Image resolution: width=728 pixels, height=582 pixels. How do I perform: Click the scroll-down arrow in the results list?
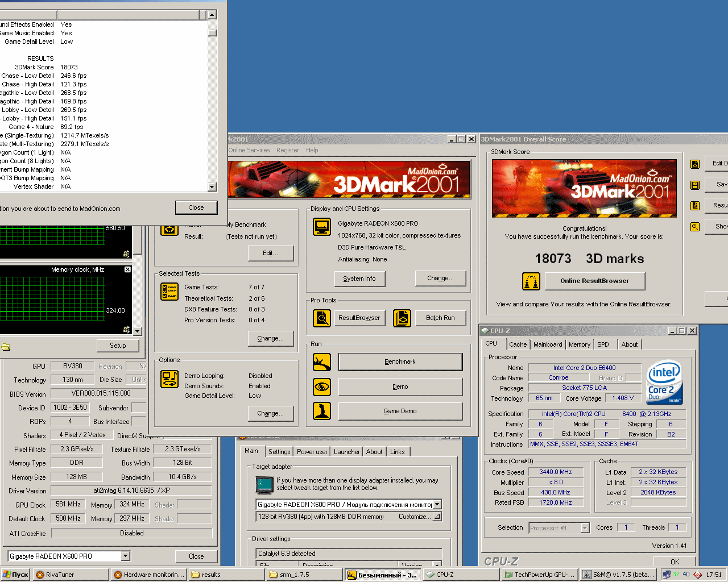pos(212,187)
